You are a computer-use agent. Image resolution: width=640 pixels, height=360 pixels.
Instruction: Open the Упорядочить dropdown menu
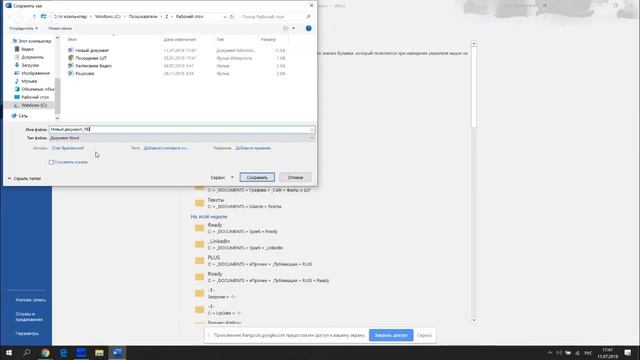point(23,29)
